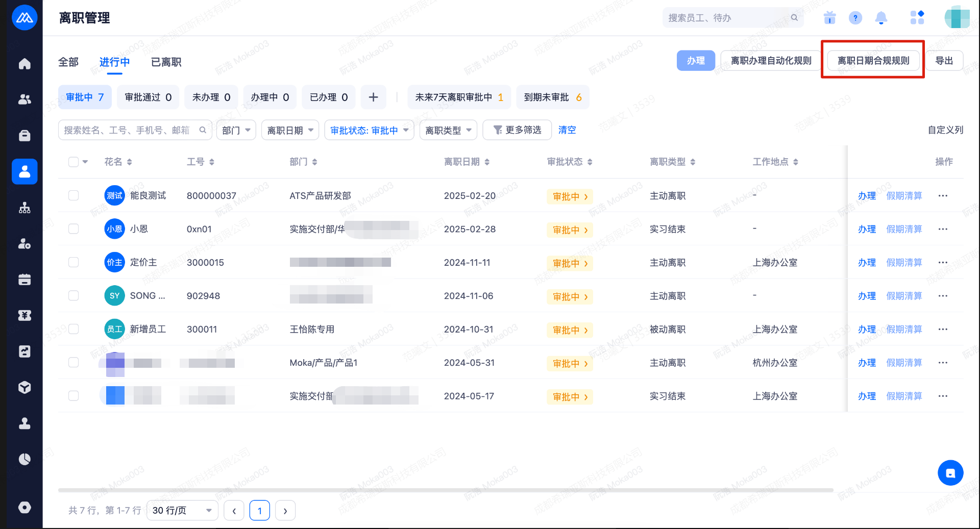Open the cube icon in sidebar
The height and width of the screenshot is (529, 980).
click(x=24, y=388)
